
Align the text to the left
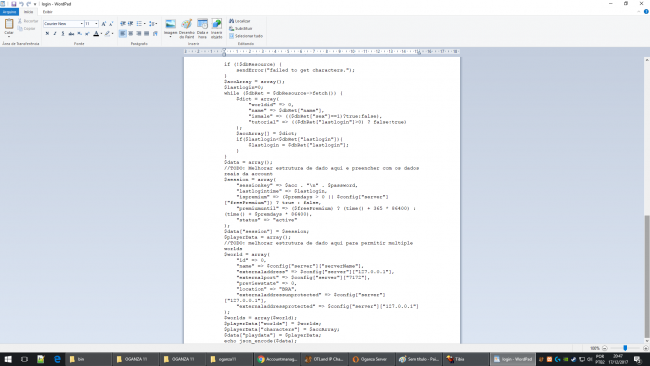(x=123, y=34)
